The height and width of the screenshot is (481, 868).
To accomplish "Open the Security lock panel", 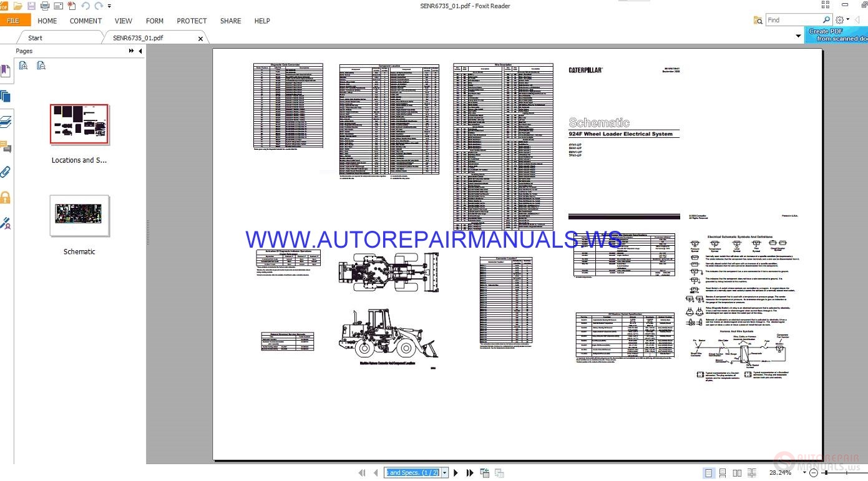I will [6, 198].
